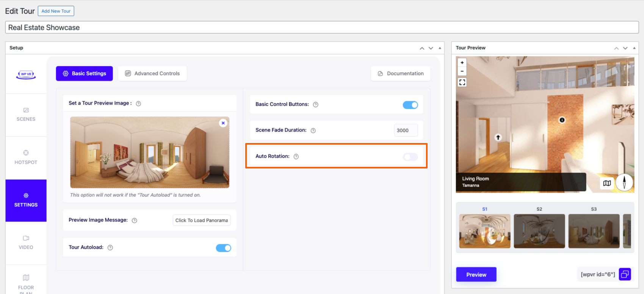
Task: Zoom in on the tour preview
Action: point(462,63)
